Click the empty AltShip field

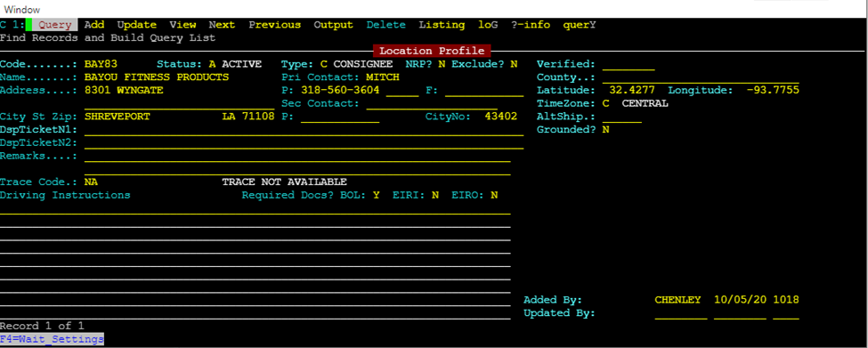coord(621,117)
